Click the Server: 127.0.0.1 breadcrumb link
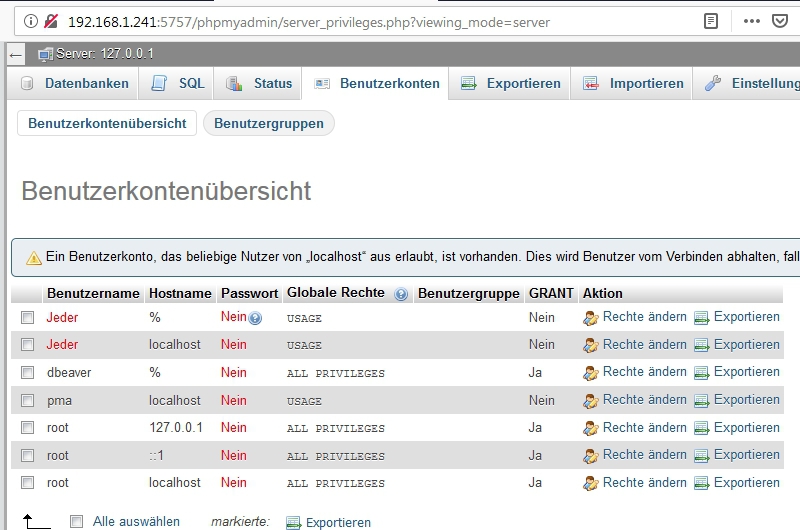This screenshot has width=800, height=530. pos(105,54)
